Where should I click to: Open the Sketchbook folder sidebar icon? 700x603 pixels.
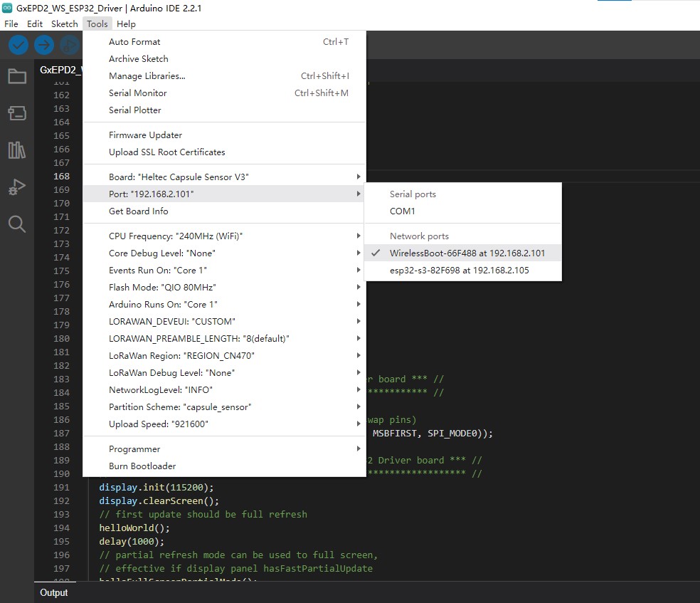[17, 76]
